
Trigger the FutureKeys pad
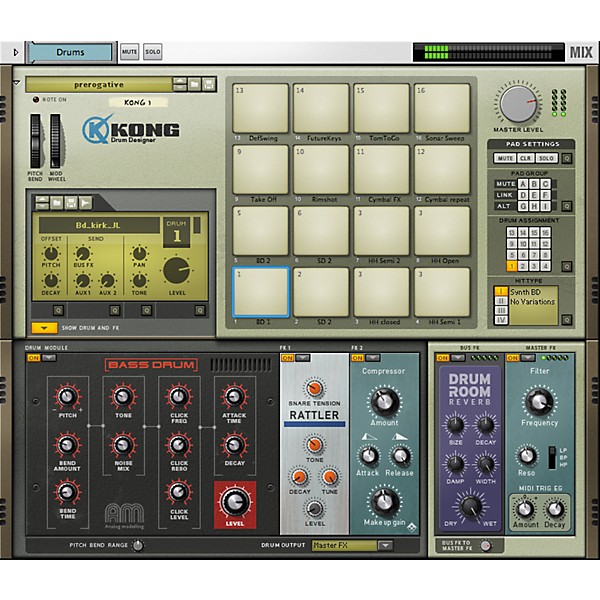pyautogui.click(x=321, y=108)
